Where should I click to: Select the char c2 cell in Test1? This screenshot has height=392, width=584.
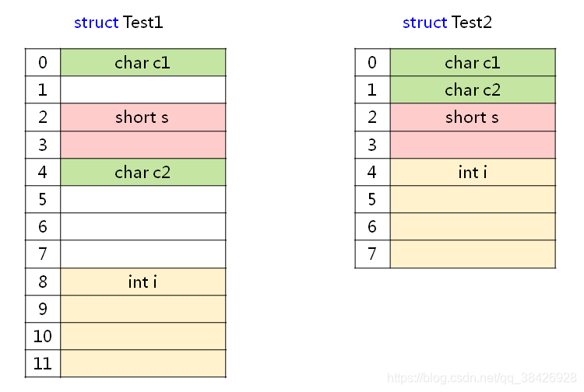(142, 172)
